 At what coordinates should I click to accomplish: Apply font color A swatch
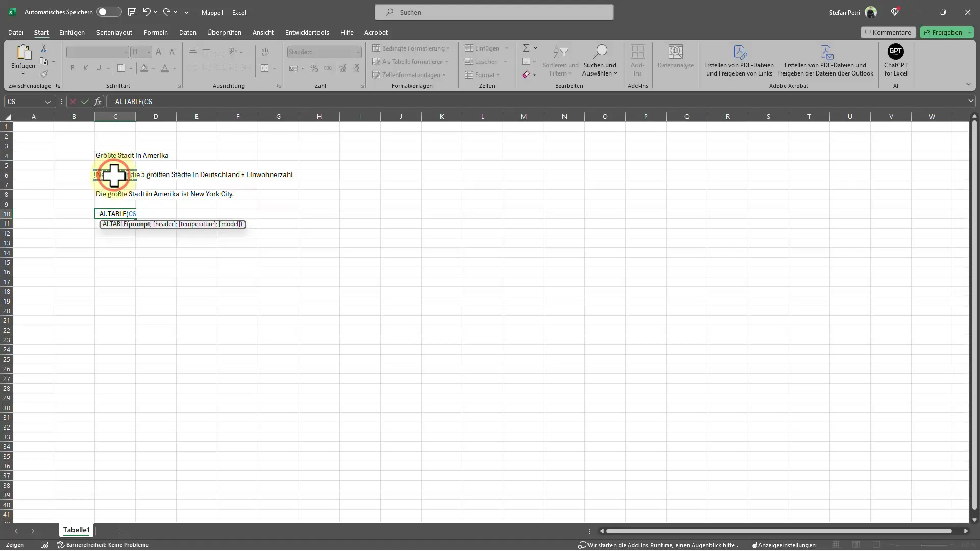(x=164, y=68)
